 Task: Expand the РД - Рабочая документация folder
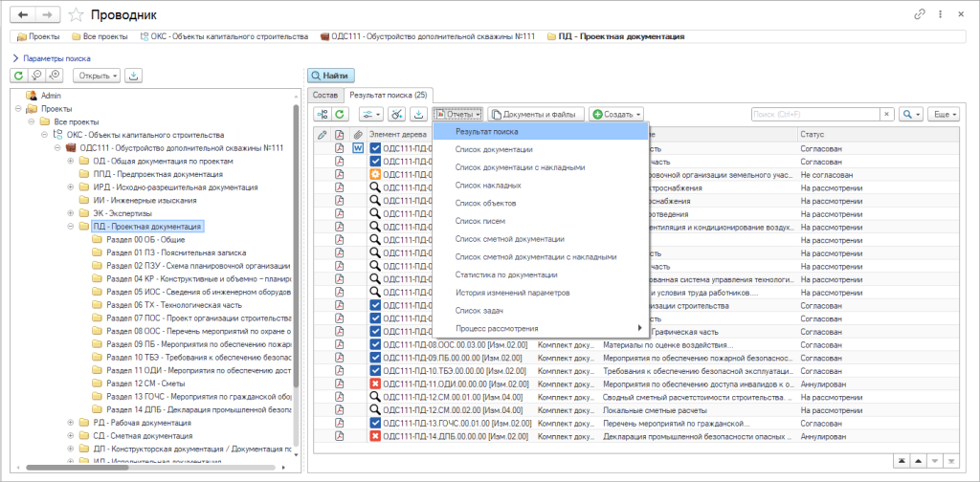click(71, 423)
